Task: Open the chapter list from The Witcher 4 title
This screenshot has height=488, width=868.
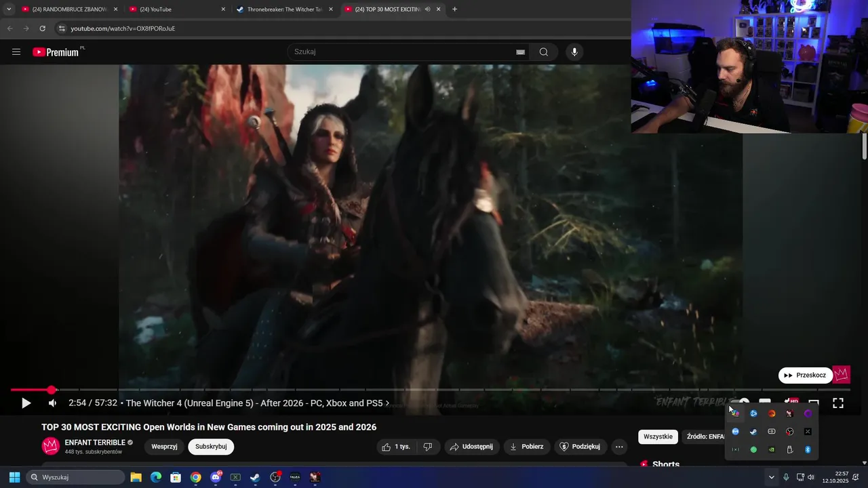Action: (x=258, y=403)
